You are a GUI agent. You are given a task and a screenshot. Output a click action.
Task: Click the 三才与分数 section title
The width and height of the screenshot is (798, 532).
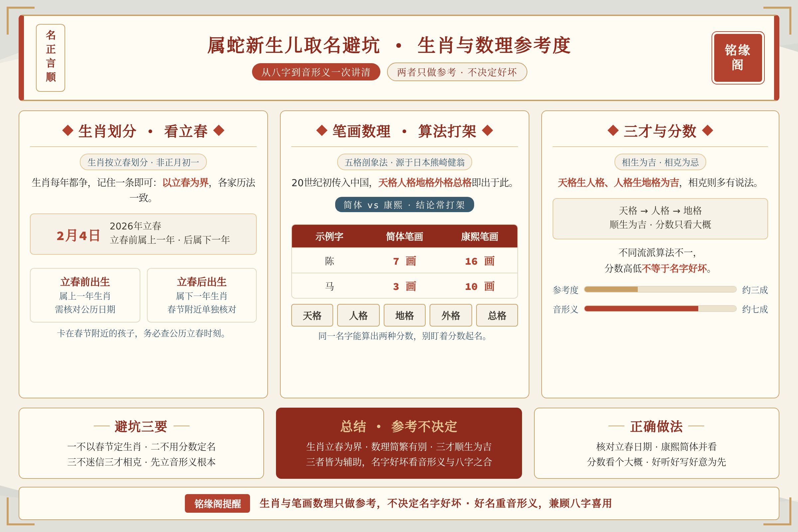pyautogui.click(x=660, y=131)
